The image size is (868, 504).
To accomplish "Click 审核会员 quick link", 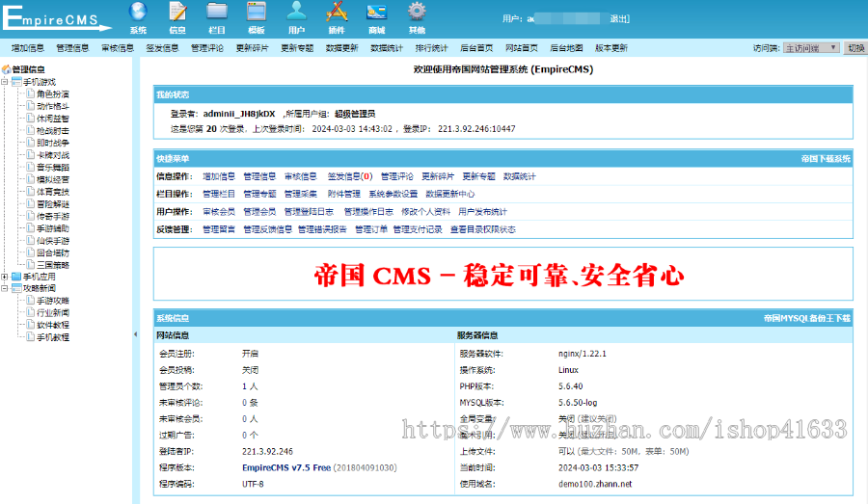I will point(219,212).
